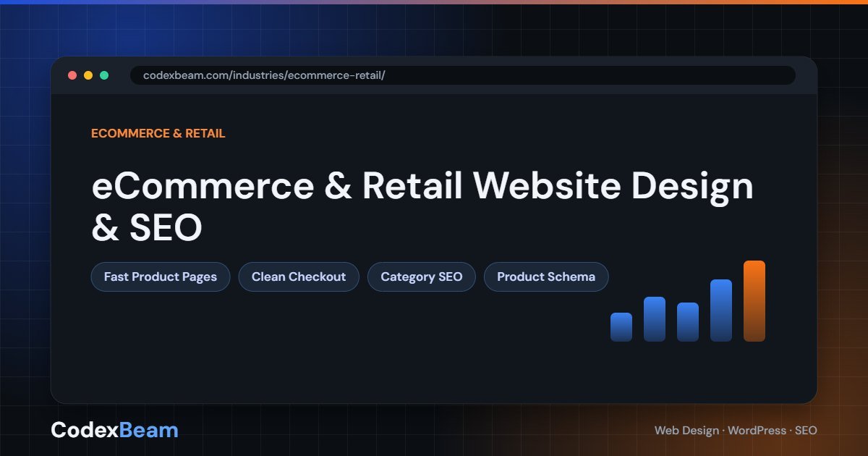Select the Product Schema pill
This screenshot has height=456, width=868.
(x=546, y=277)
